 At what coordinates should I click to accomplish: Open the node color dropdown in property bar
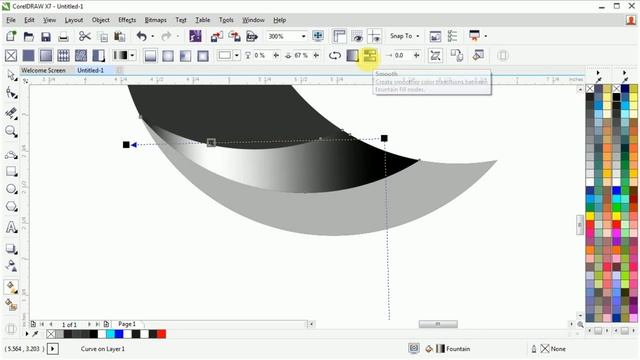[x=237, y=55]
